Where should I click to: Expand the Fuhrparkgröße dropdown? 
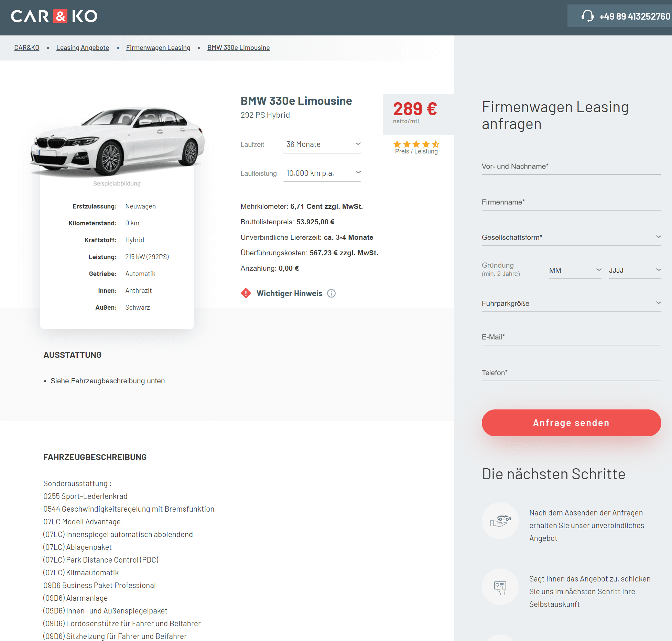coord(571,303)
